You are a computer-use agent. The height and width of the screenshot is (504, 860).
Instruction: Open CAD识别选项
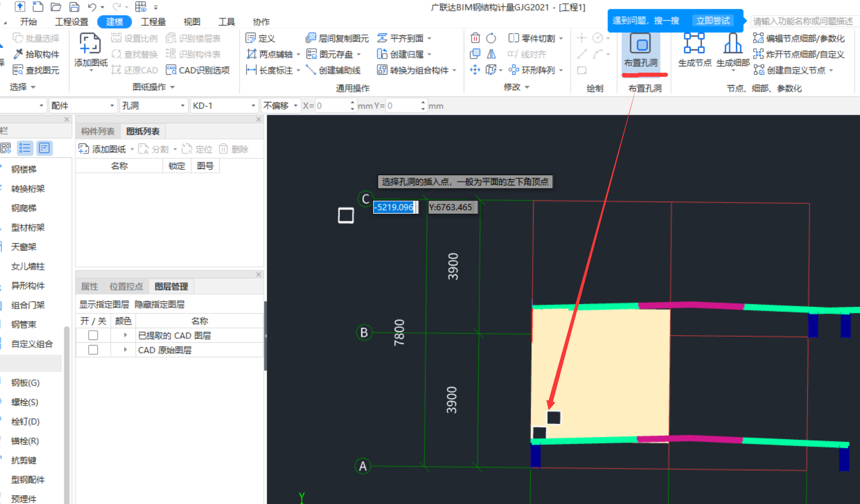click(198, 70)
